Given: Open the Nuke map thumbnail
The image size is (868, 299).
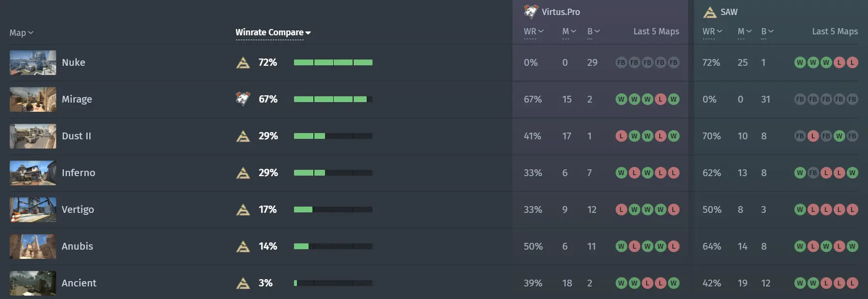Looking at the screenshot, I should 33,62.
